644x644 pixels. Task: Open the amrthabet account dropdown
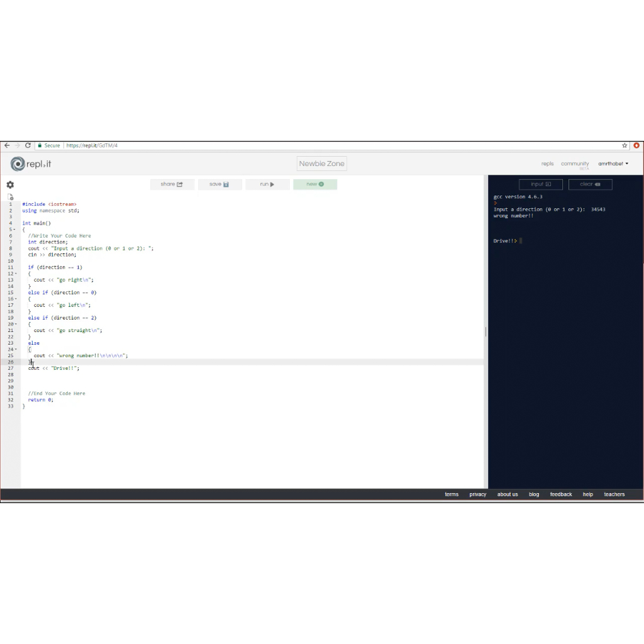point(613,164)
